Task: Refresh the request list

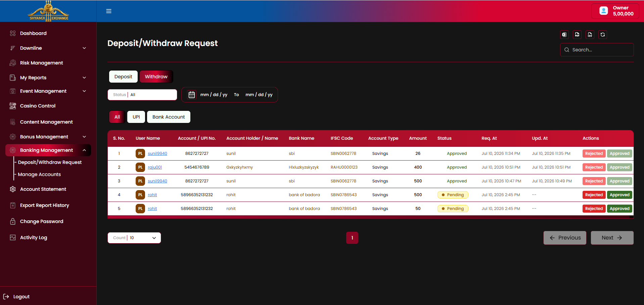Action: click(x=603, y=35)
